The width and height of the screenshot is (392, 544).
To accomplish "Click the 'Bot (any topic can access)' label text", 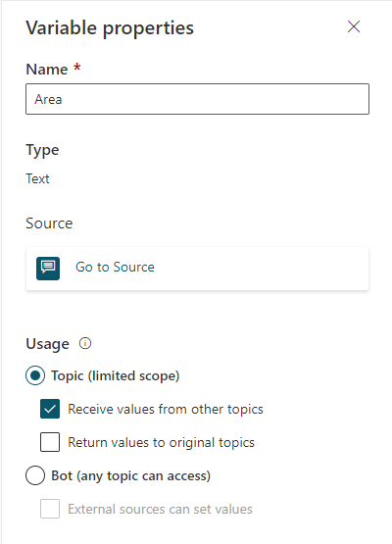I will [x=130, y=475].
